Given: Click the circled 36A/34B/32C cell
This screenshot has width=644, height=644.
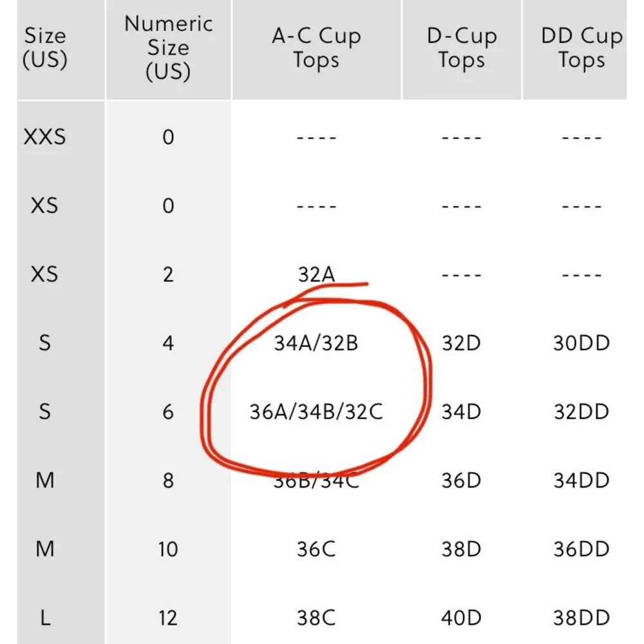Looking at the screenshot, I should coord(316,412).
